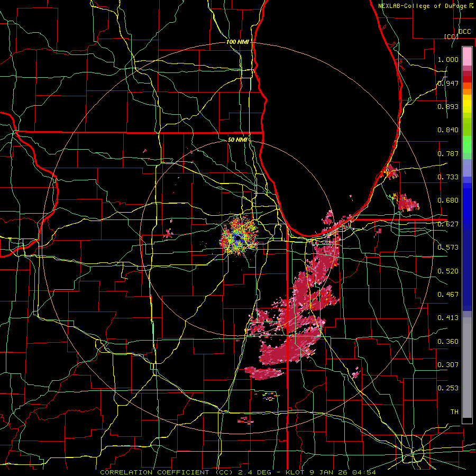The height and width of the screenshot is (476, 476).
Task: Select the 0.573 scale value
Action: click(448, 248)
